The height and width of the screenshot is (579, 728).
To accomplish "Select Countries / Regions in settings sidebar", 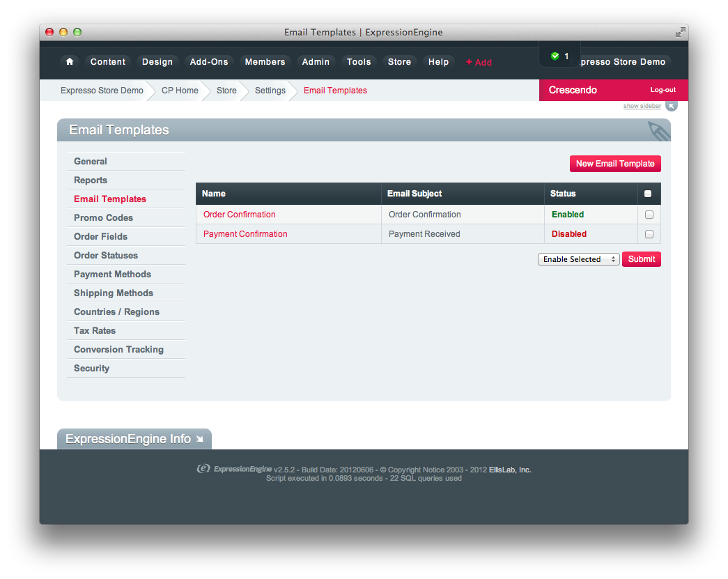I will point(126,311).
